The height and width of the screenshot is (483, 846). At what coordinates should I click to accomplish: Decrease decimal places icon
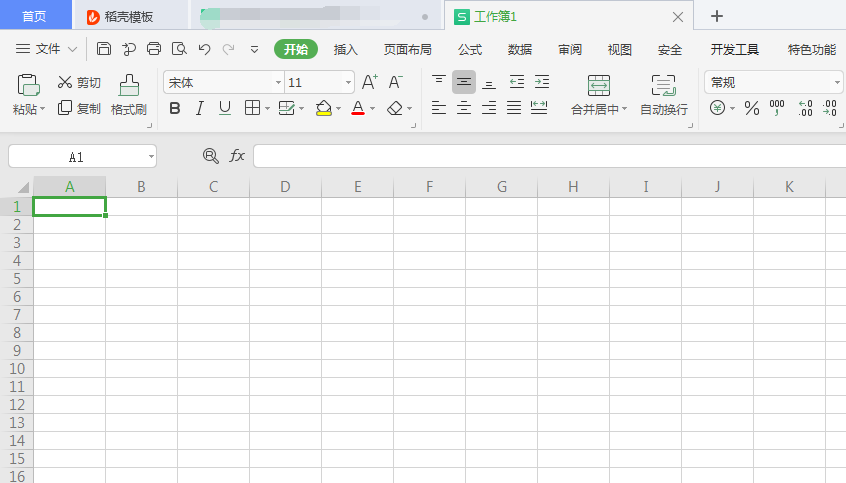pos(830,108)
